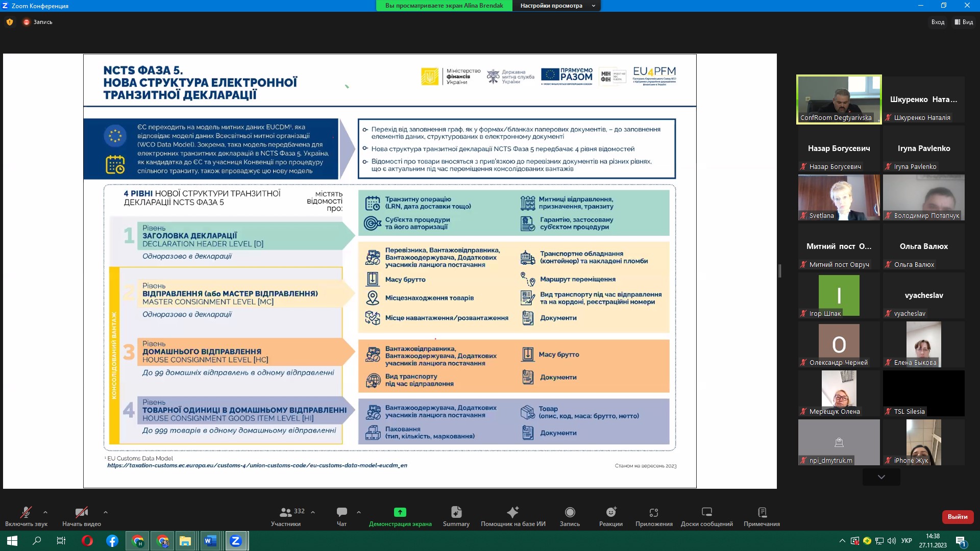Expand chat options arrow beside Чат
Screen dimensions: 980x551
tap(359, 512)
